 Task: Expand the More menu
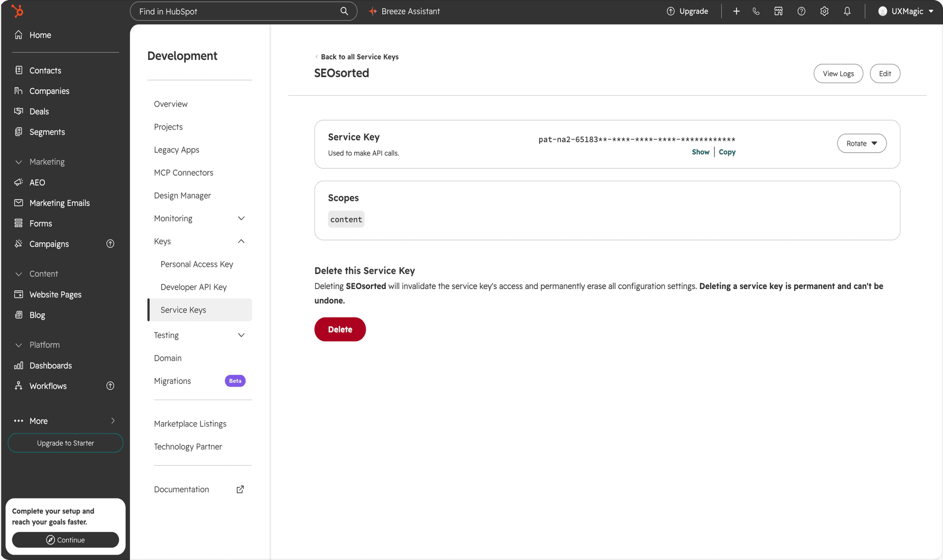[x=65, y=421]
